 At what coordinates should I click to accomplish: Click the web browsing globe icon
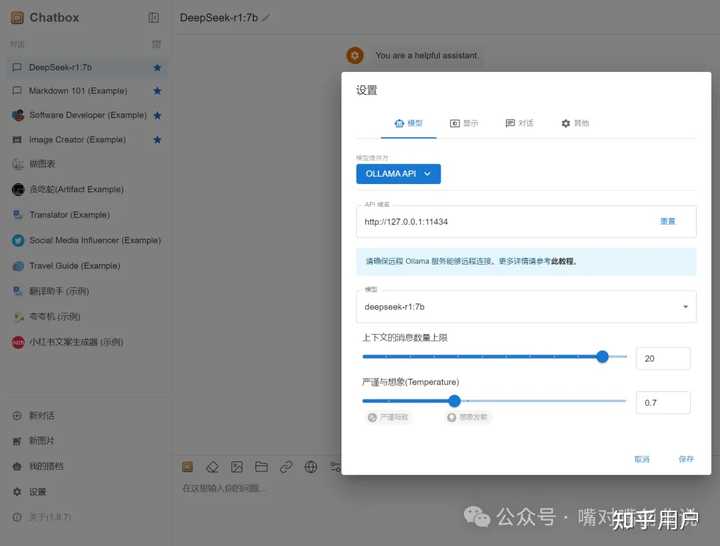click(x=311, y=467)
